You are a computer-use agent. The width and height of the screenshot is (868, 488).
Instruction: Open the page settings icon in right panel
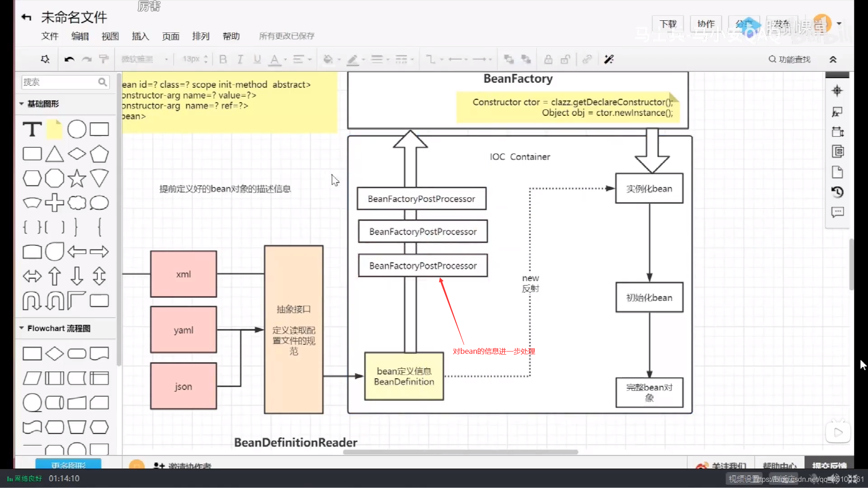coord(837,172)
